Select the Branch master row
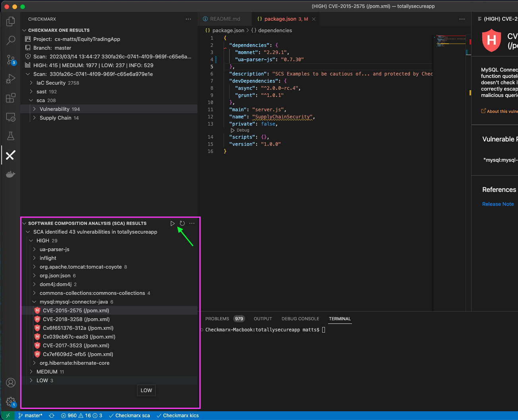Image resolution: width=518 pixels, height=420 pixels. pyautogui.click(x=109, y=48)
